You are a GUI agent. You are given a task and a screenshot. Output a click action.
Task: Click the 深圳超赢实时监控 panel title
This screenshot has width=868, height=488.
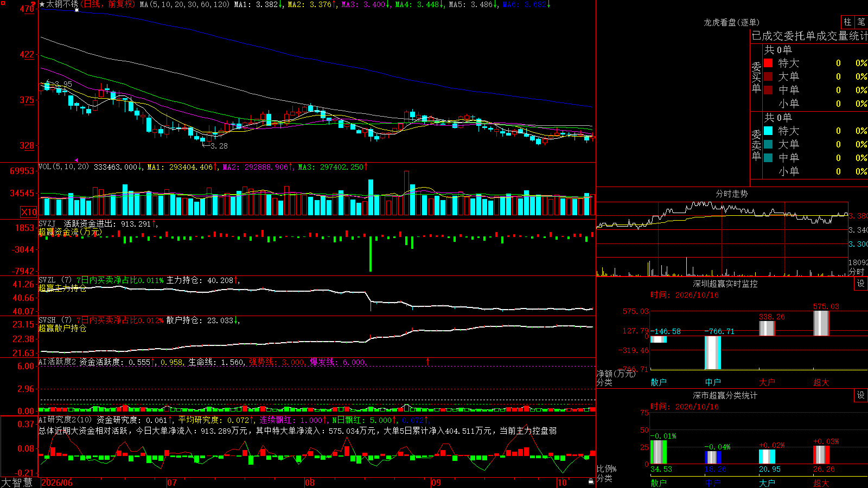point(725,284)
